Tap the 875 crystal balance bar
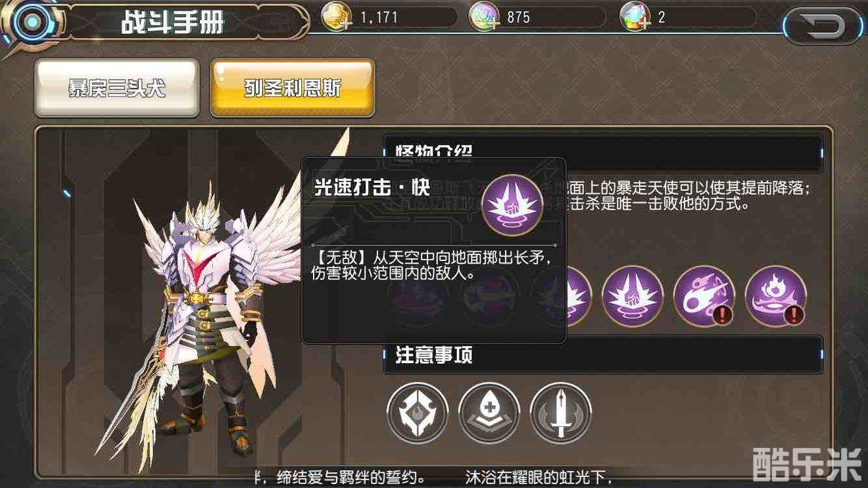The width and height of the screenshot is (868, 488). point(537,18)
